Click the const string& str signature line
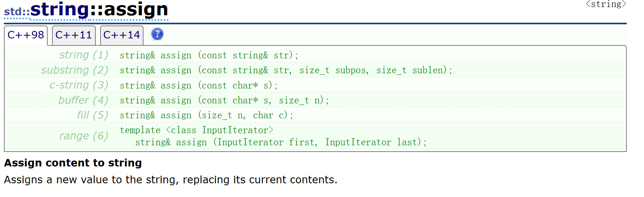Screen dimensions: 644x197 click(x=209, y=55)
